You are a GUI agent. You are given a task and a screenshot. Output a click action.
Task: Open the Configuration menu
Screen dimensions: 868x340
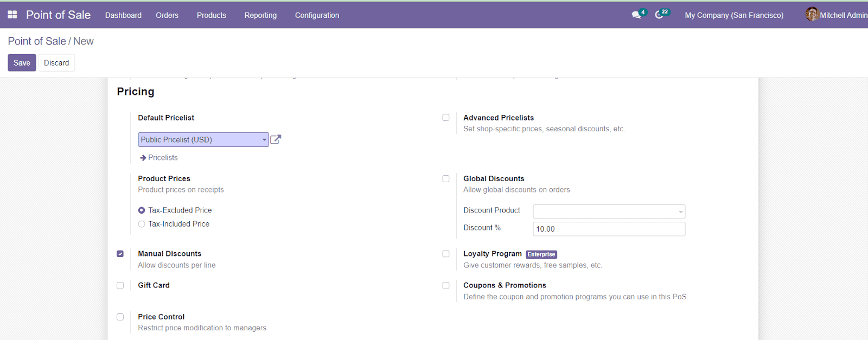[317, 15]
